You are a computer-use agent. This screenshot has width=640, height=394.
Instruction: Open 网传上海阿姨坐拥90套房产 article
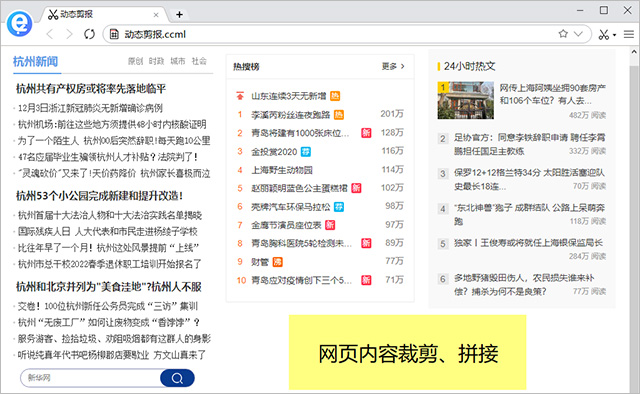point(553,94)
